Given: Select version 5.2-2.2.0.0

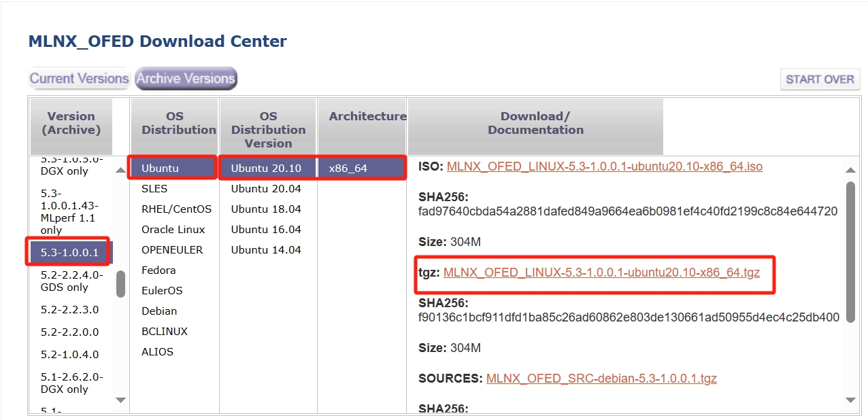Looking at the screenshot, I should click(69, 332).
